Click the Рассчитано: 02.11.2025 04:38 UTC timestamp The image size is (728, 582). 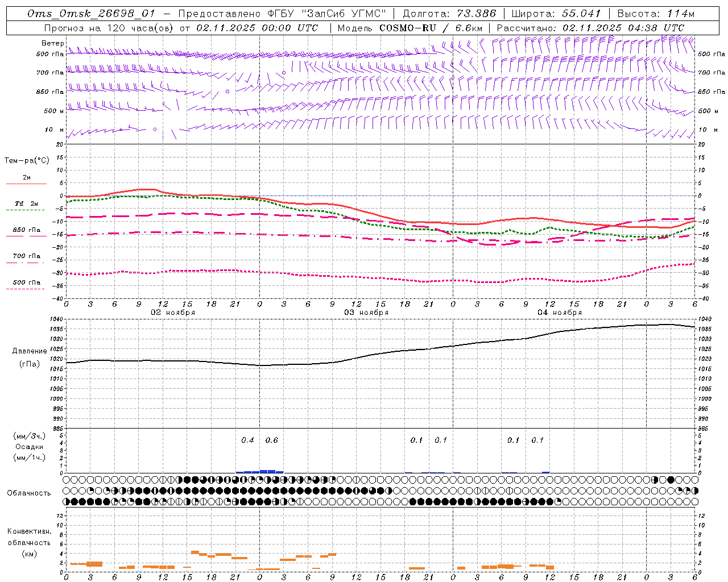pyautogui.click(x=590, y=28)
